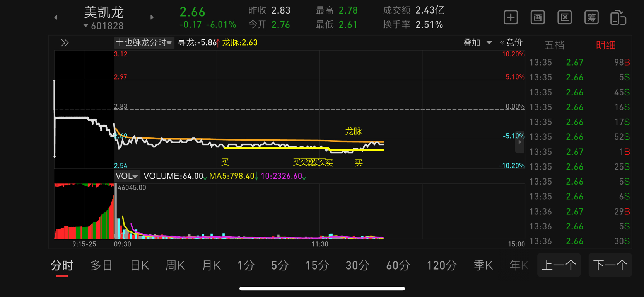The height and width of the screenshot is (297, 644).
Task: Select trade row 13:35 2.67 98B
Action: pyautogui.click(x=579, y=63)
